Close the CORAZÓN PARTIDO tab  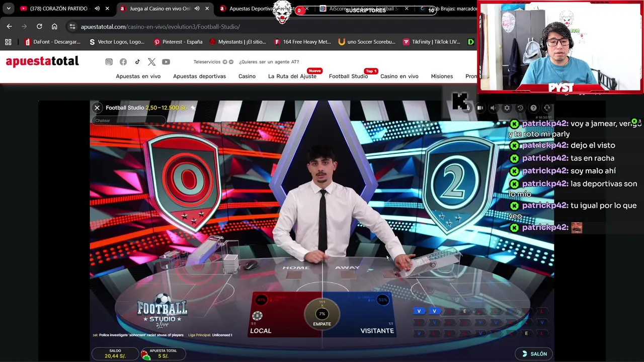[x=107, y=9]
